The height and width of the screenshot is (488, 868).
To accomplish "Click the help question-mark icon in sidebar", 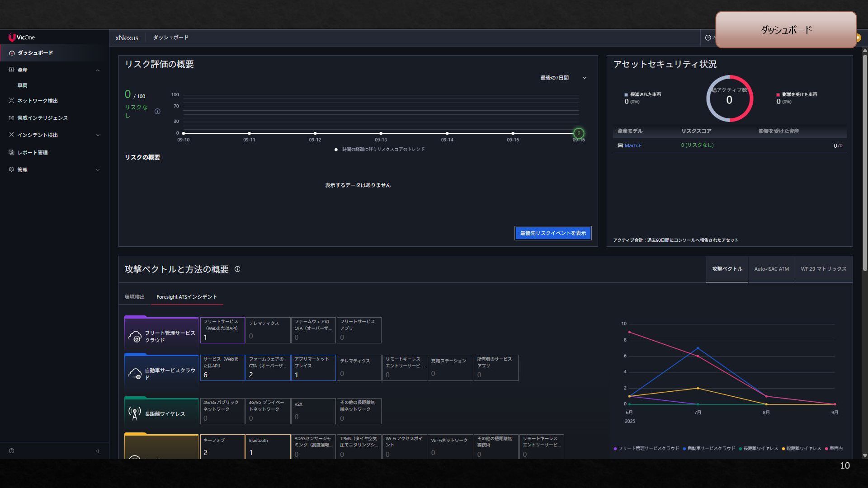I will [12, 451].
